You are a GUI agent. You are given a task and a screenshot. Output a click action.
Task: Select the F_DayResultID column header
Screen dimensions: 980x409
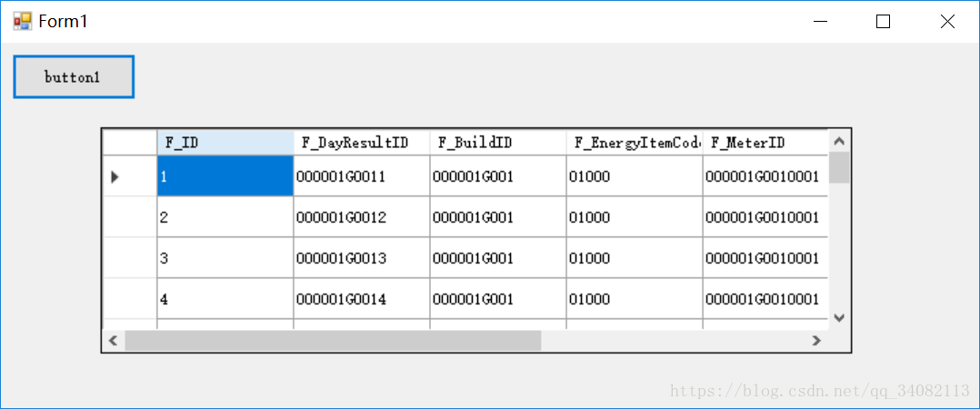(361, 143)
